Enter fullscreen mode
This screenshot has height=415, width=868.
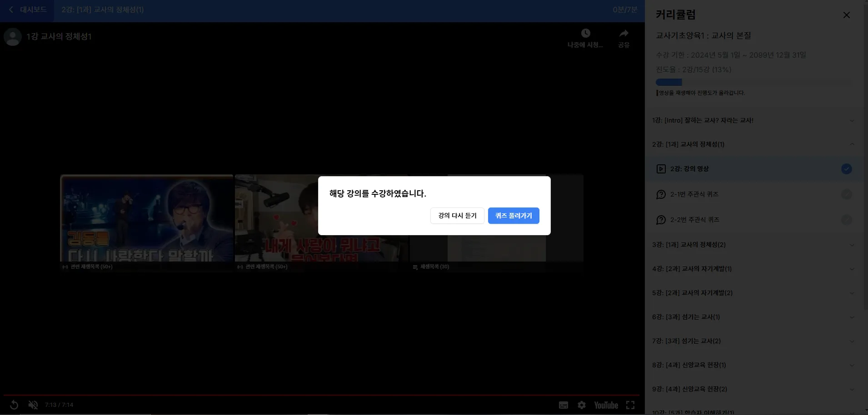coord(630,405)
